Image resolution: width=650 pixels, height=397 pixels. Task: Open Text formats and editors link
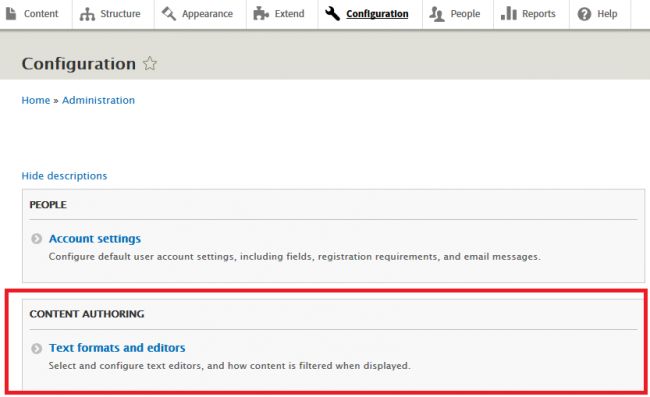click(x=117, y=348)
